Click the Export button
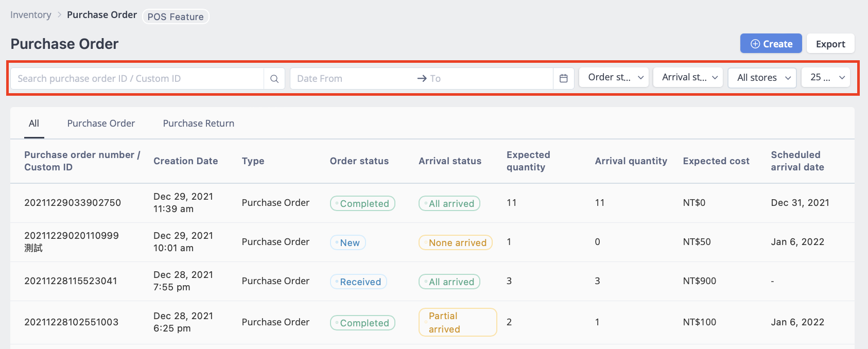The width and height of the screenshot is (868, 349). [830, 44]
